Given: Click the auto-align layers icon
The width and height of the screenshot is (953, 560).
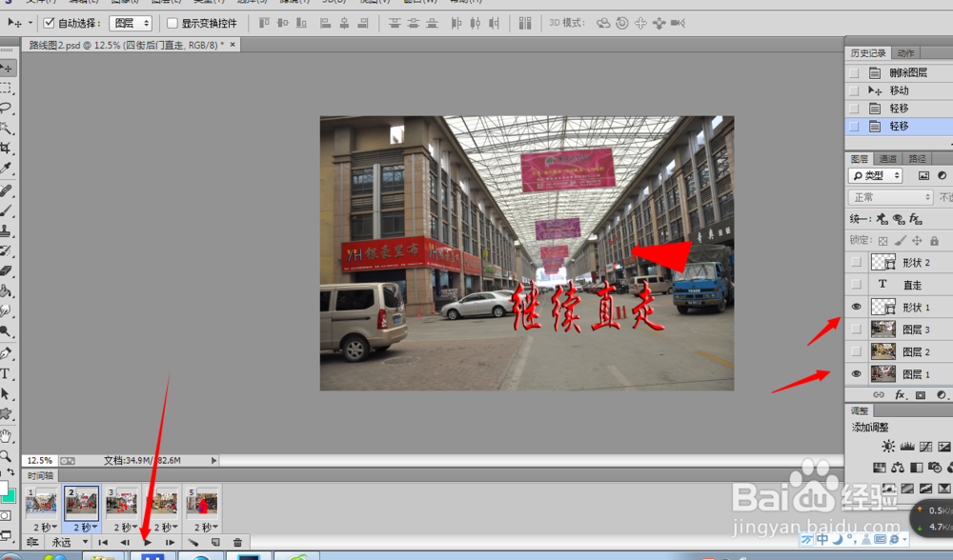Looking at the screenshot, I should [525, 23].
